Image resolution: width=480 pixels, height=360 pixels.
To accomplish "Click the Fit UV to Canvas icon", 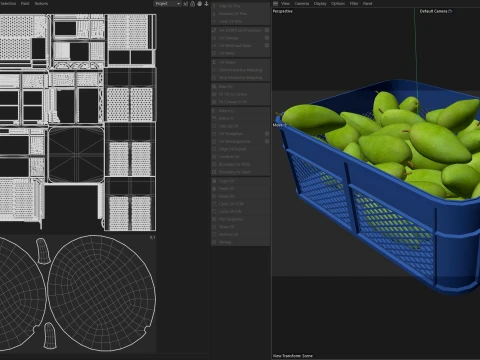I will point(214,94).
